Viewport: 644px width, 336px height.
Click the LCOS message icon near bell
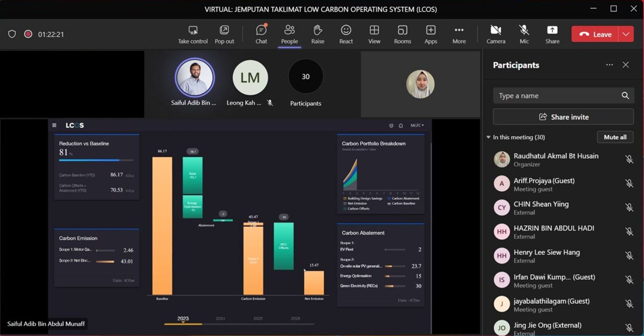pos(391,125)
